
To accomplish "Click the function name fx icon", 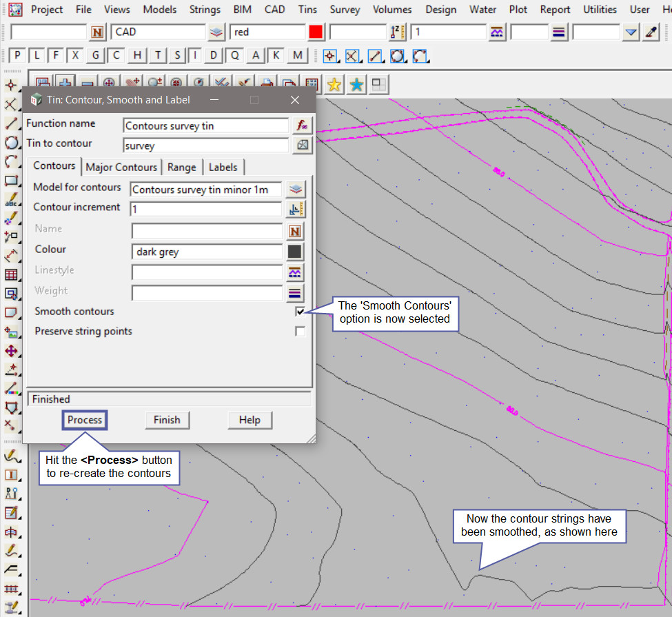I will click(x=302, y=125).
